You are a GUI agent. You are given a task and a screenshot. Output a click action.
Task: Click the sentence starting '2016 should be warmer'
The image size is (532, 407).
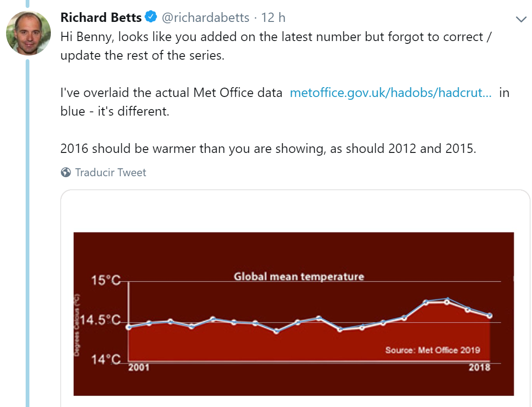click(268, 149)
